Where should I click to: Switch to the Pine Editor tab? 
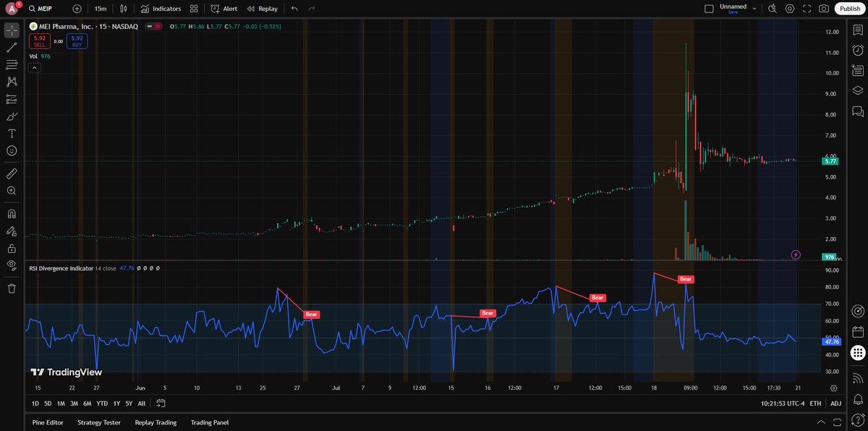[x=48, y=422]
